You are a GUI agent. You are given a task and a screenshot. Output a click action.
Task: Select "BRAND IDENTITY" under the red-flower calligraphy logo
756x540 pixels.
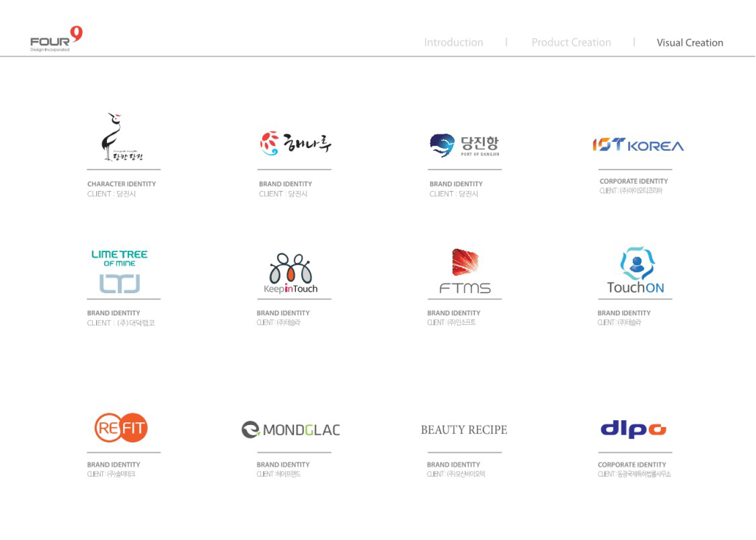click(286, 184)
